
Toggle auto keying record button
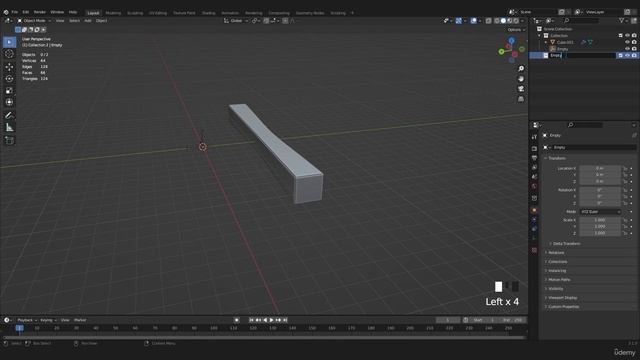236,320
